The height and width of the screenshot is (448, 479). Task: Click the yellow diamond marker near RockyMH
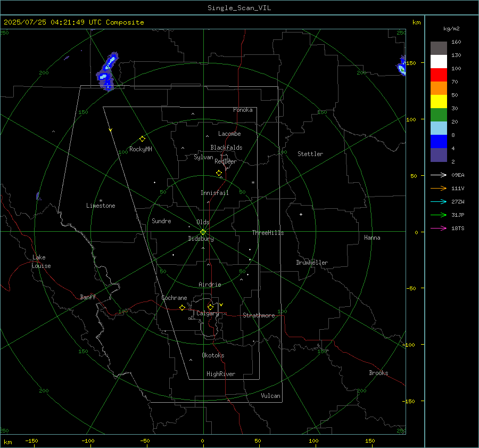pyautogui.click(x=142, y=139)
